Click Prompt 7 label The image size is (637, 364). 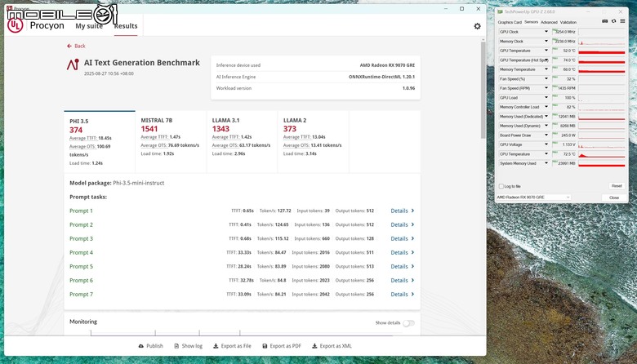(81, 294)
